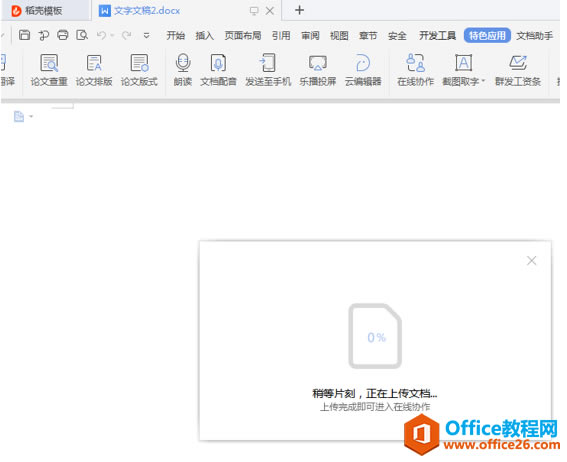Close the upload progress dialog
Image resolution: width=567 pixels, height=462 pixels.
pos(531,260)
